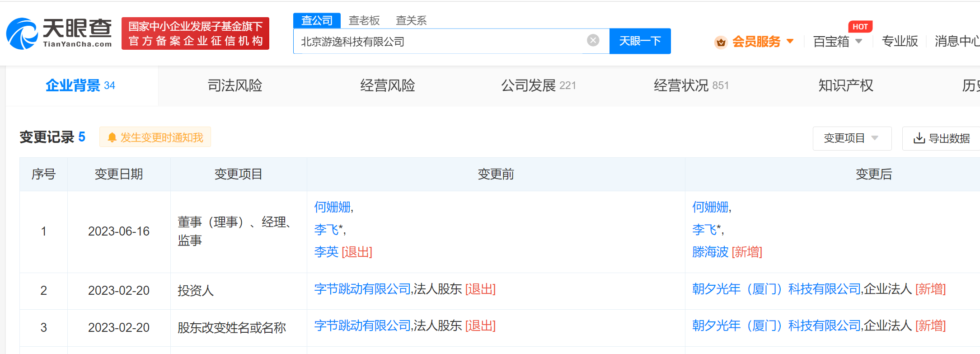Open the 变更项目 filter dropdown
The width and height of the screenshot is (980, 354).
pyautogui.click(x=852, y=138)
